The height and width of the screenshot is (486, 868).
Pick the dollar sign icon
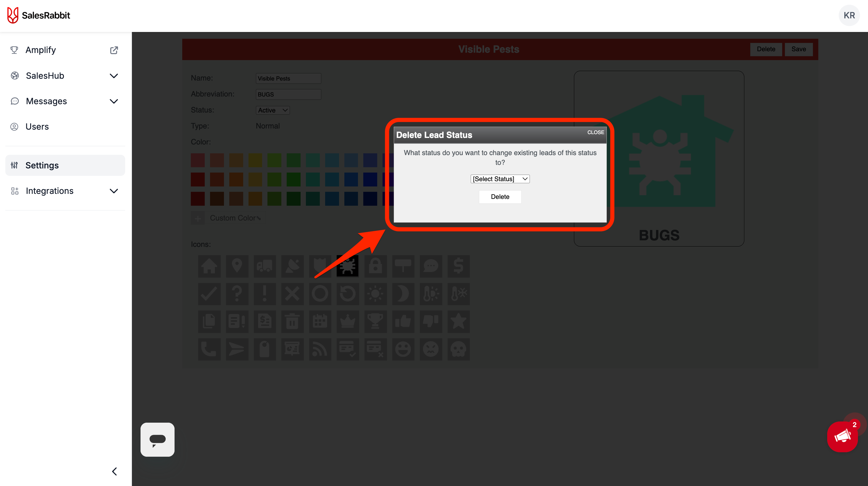pyautogui.click(x=458, y=266)
